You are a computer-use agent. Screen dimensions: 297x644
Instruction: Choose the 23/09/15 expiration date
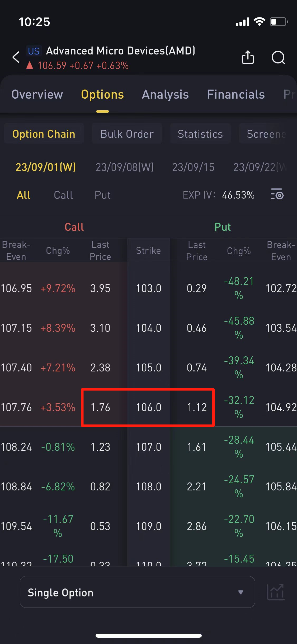(193, 167)
